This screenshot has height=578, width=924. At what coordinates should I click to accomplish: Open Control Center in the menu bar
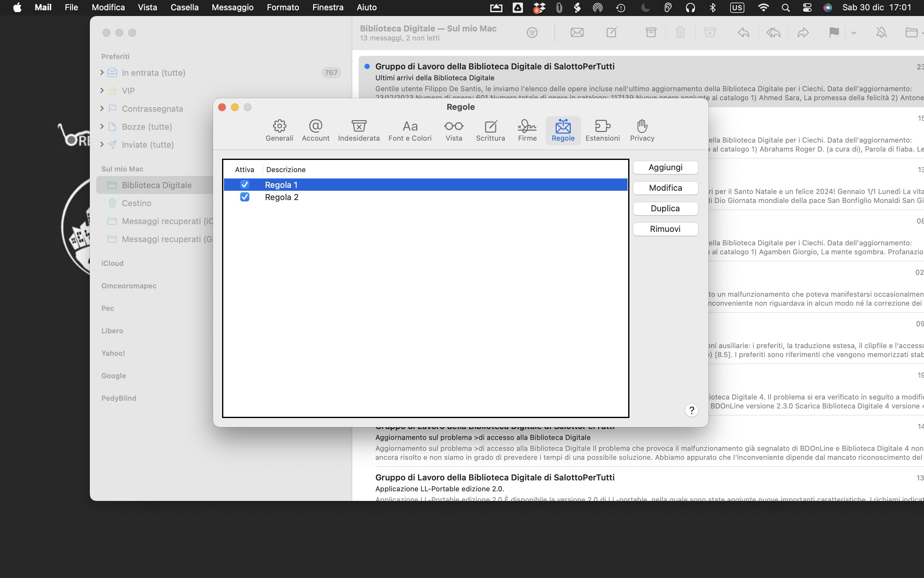pos(807,8)
